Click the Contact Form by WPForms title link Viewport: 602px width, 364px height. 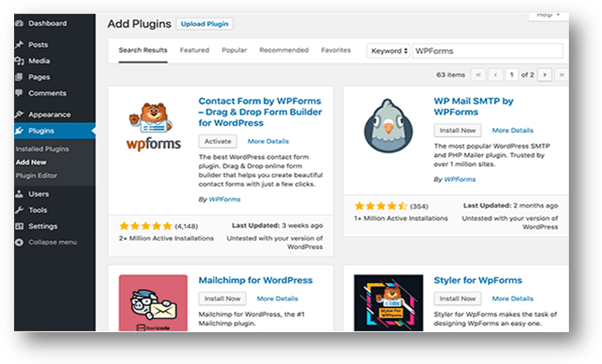click(x=260, y=112)
